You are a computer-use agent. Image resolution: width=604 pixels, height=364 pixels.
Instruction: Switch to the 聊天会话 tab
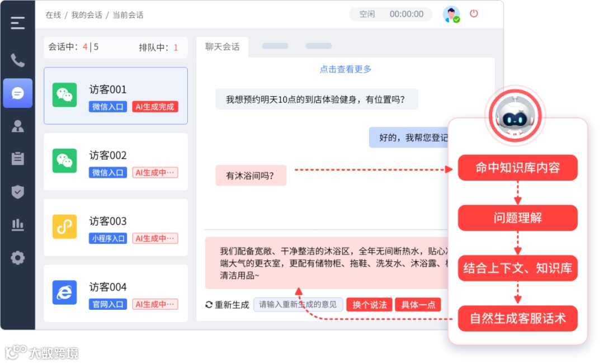tap(222, 47)
